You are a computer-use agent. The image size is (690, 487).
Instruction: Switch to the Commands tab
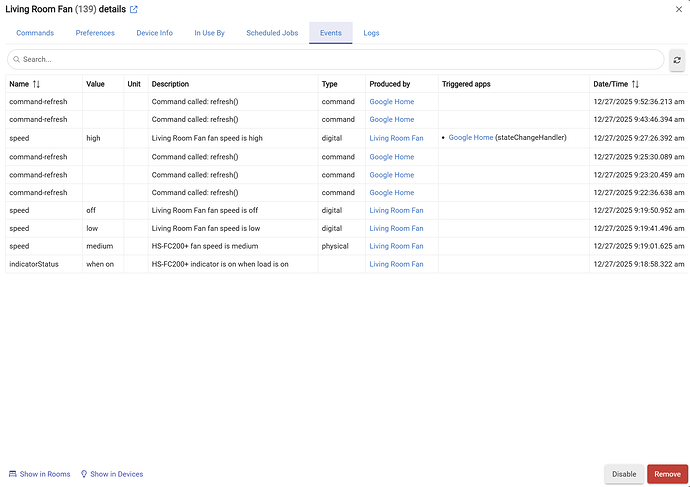pos(35,33)
